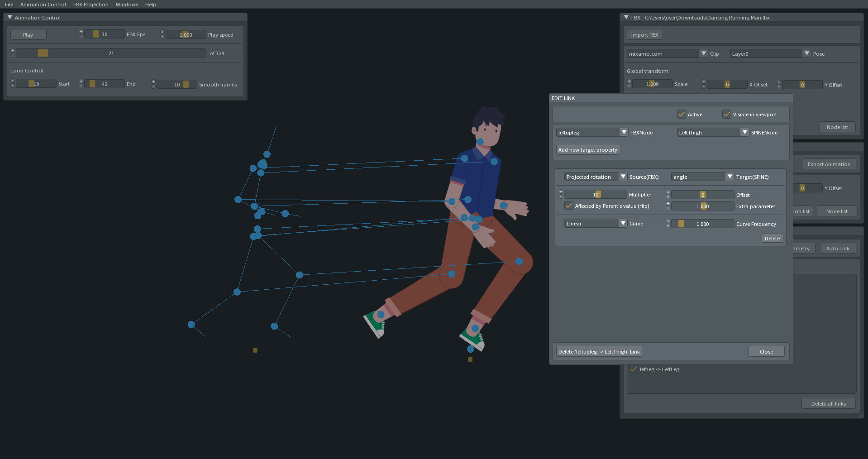Increment Extra parameter using the plus icon
Image resolution: width=868 pixels, height=459 pixels.
668,203
